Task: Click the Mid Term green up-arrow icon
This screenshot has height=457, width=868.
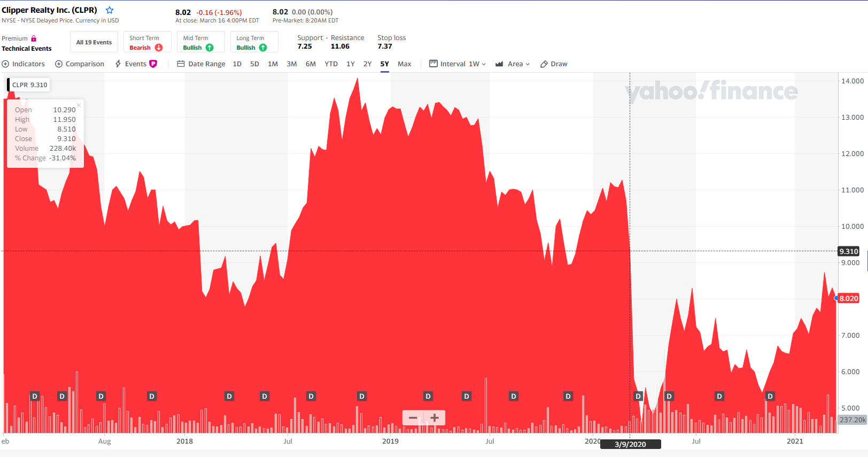Action: pyautogui.click(x=210, y=48)
